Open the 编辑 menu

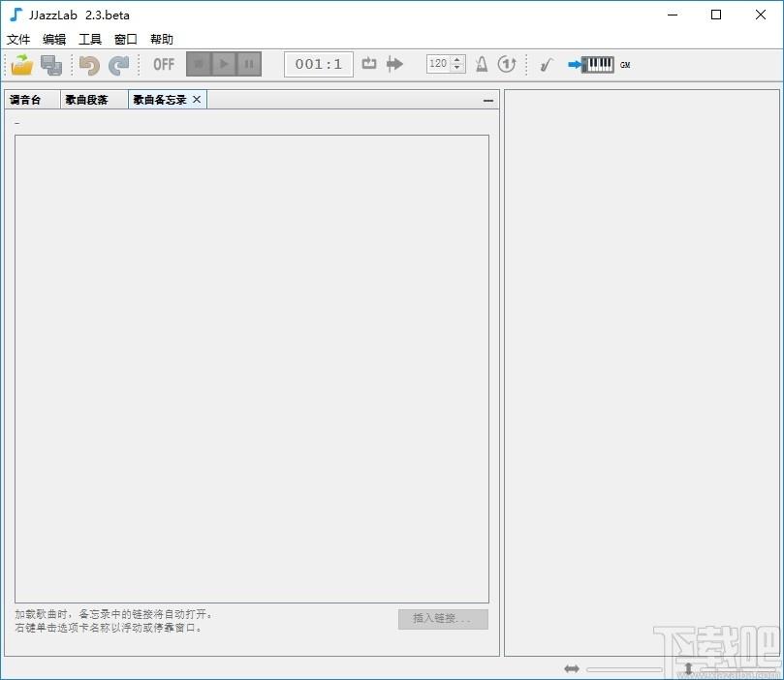tap(54, 39)
